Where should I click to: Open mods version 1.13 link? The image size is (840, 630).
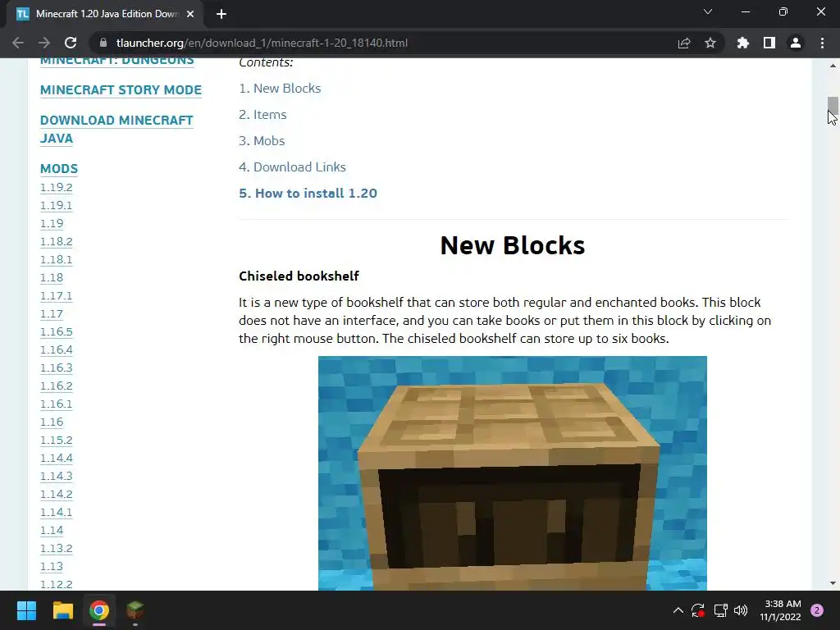[52, 567]
